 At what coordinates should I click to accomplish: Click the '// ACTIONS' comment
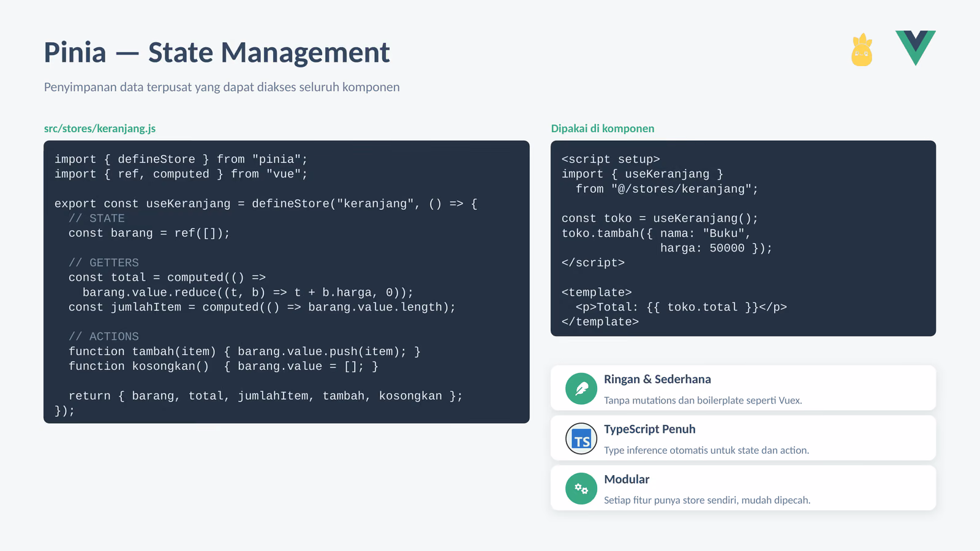pyautogui.click(x=104, y=337)
